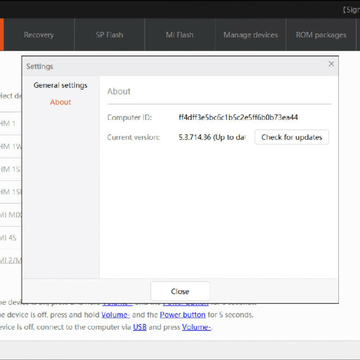The width and height of the screenshot is (360, 360).
Task: Click the Computer ID value ff4dff3e5bc6c1b5c2e5ff6b0b73ea44
Action: click(238, 117)
